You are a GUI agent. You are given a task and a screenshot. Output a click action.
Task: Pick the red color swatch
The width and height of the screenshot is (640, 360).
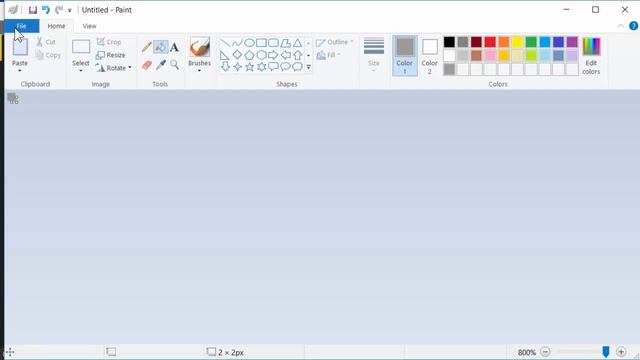click(x=490, y=42)
